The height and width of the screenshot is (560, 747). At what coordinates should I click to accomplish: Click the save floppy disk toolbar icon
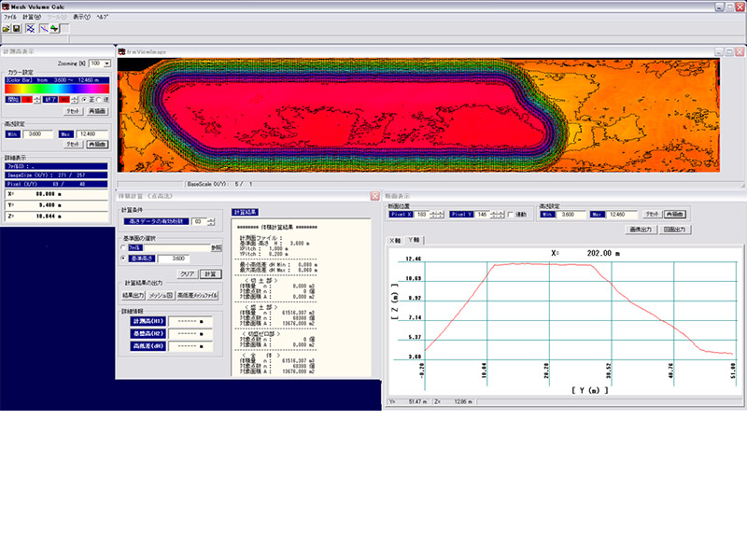[17, 29]
